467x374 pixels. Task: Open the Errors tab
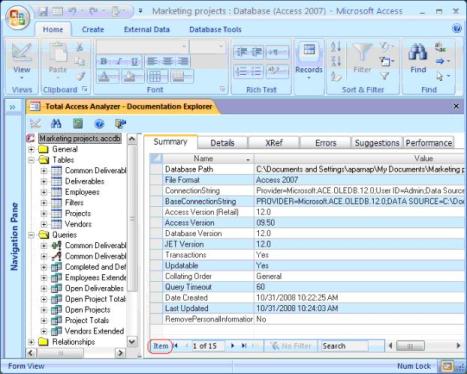click(x=326, y=143)
